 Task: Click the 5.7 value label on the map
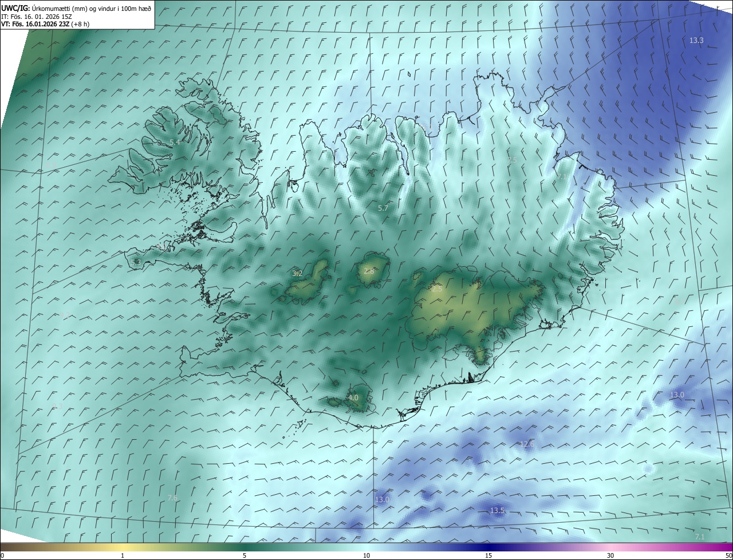coord(383,208)
